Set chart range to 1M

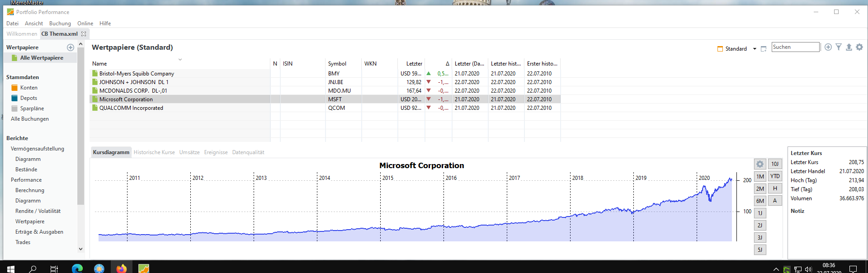coord(760,177)
